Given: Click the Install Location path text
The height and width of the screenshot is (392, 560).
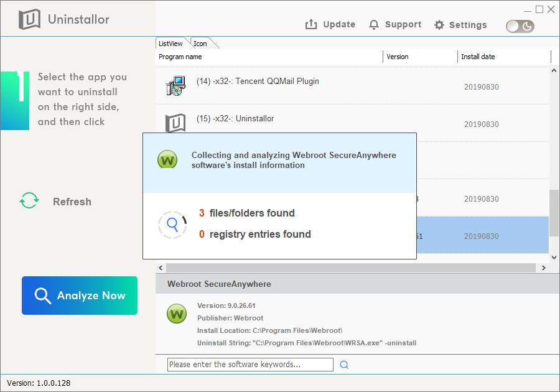Looking at the screenshot, I should pyautogui.click(x=270, y=330).
